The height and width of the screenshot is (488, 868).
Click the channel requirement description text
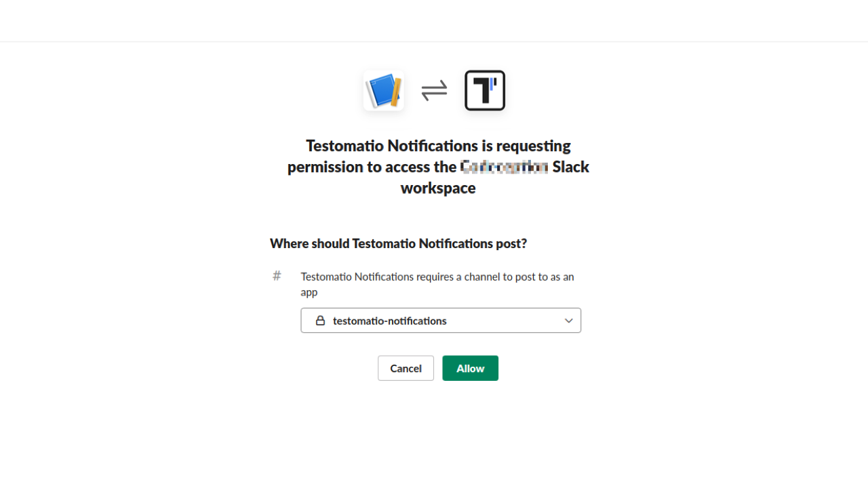437,284
